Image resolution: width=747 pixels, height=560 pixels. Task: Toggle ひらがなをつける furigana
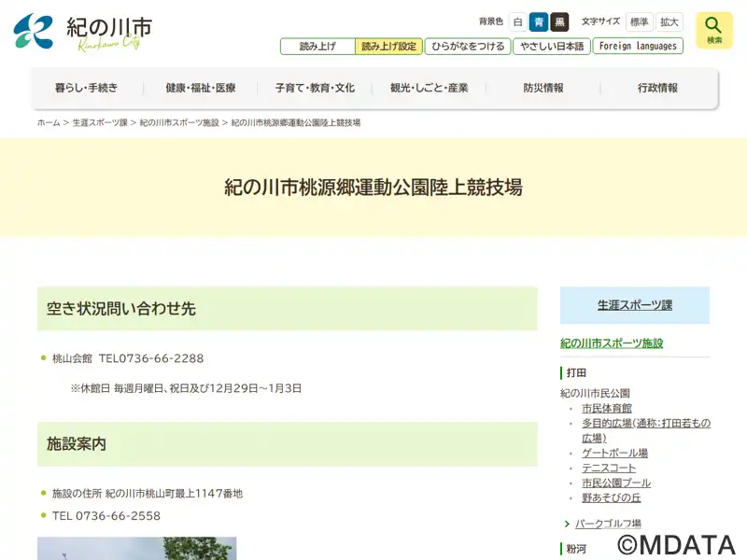pyautogui.click(x=468, y=46)
